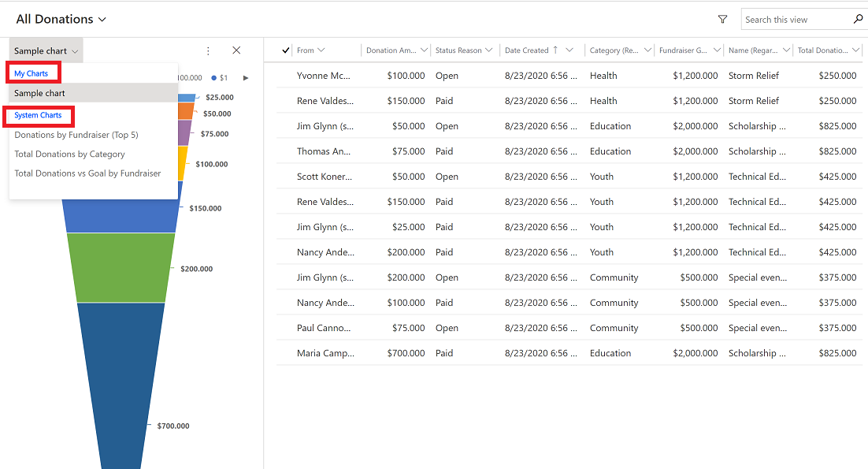Click the $1 legend dot entry
This screenshot has height=469, width=868.
pos(220,78)
